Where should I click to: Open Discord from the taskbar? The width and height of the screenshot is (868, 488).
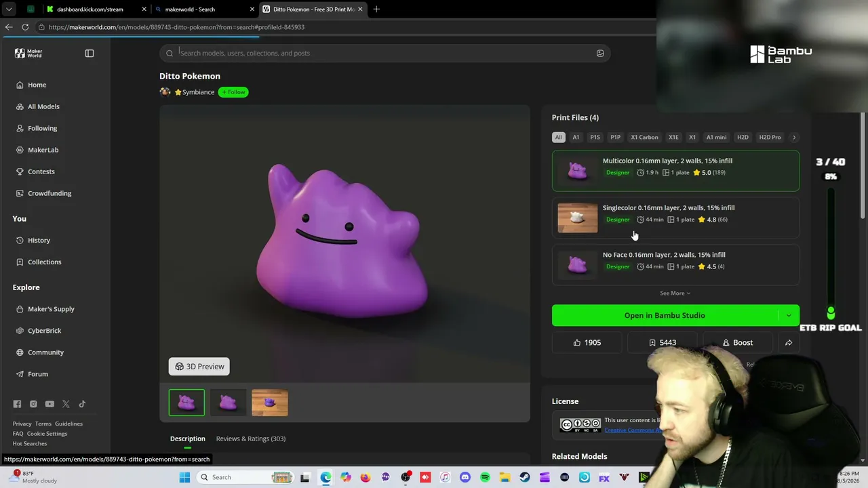pos(465,477)
